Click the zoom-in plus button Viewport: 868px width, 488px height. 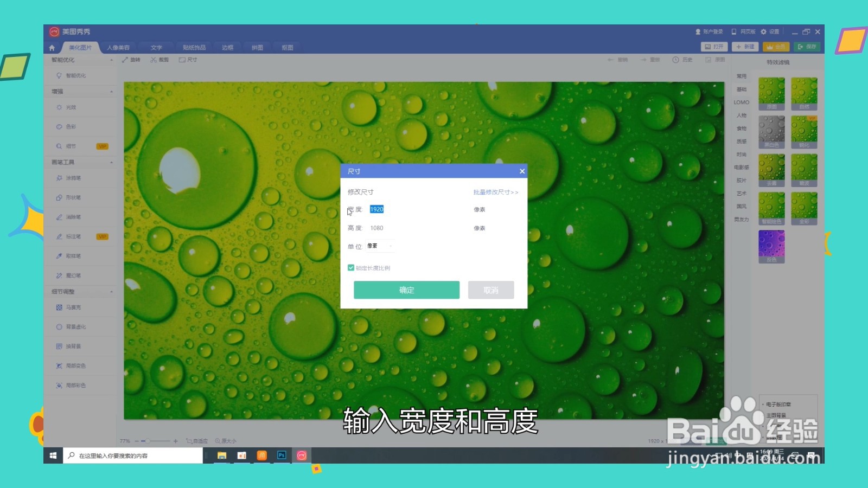[x=176, y=441]
